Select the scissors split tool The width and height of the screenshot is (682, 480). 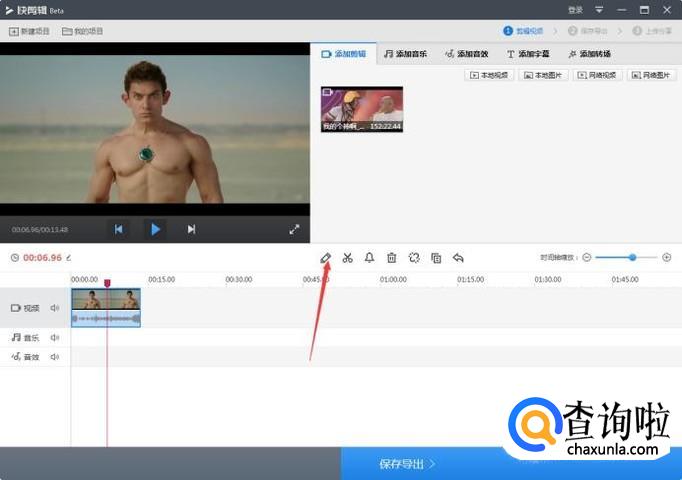pyautogui.click(x=347, y=258)
